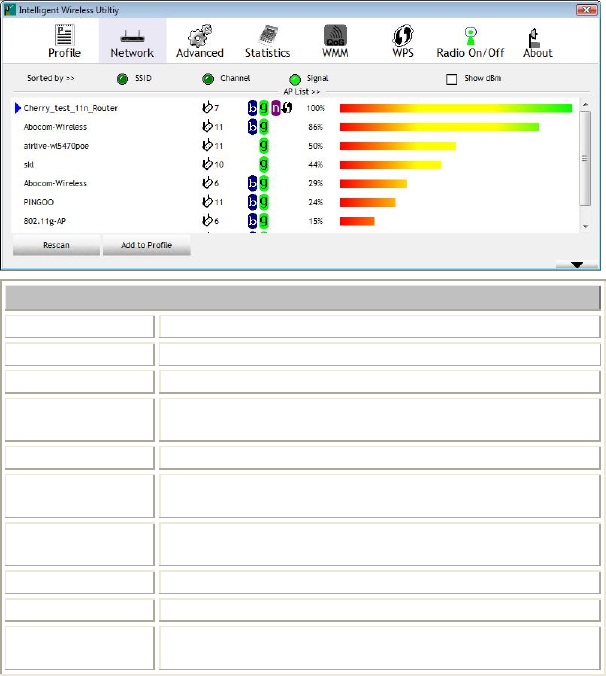Select the PINGOO network
The image size is (606, 676).
[x=39, y=202]
